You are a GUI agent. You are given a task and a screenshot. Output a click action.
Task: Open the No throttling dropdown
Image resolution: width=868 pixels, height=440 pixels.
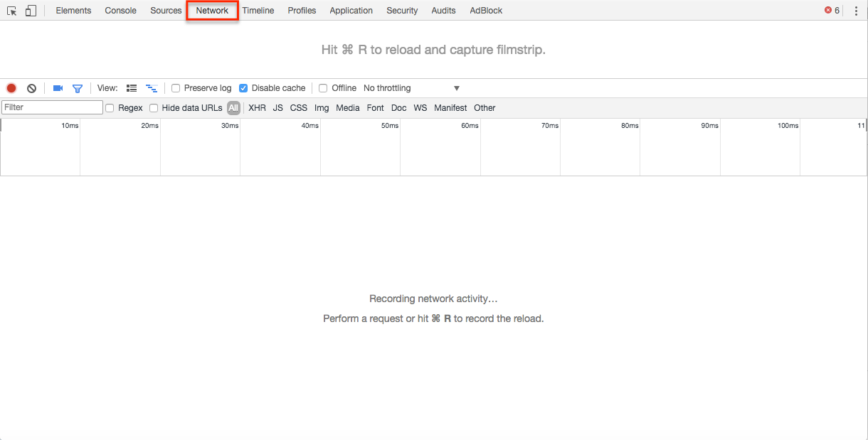click(411, 87)
